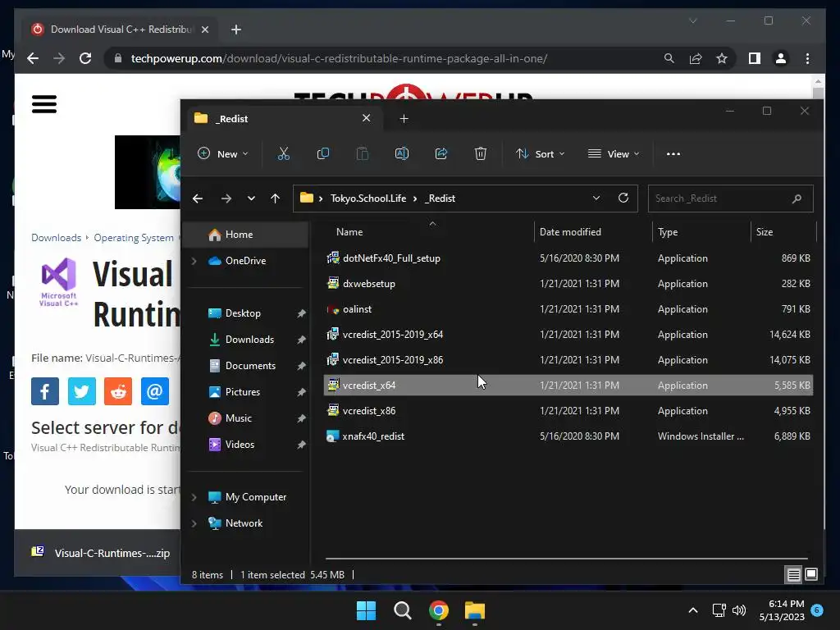
Task: Click the Rename icon in Explorer toolbar
Action: coord(402,153)
